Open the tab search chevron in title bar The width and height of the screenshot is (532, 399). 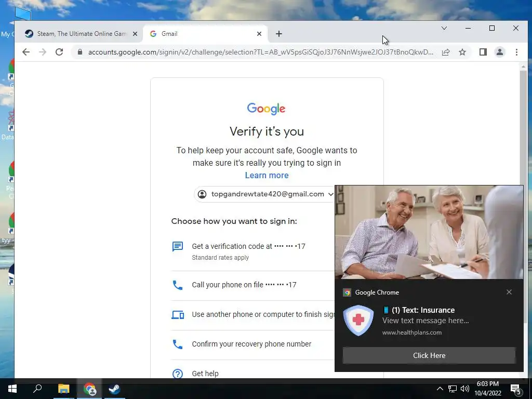[x=444, y=28]
